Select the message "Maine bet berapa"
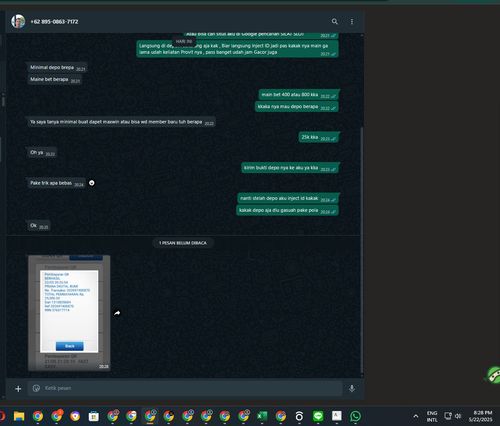Image resolution: width=500 pixels, height=426 pixels. (x=55, y=80)
